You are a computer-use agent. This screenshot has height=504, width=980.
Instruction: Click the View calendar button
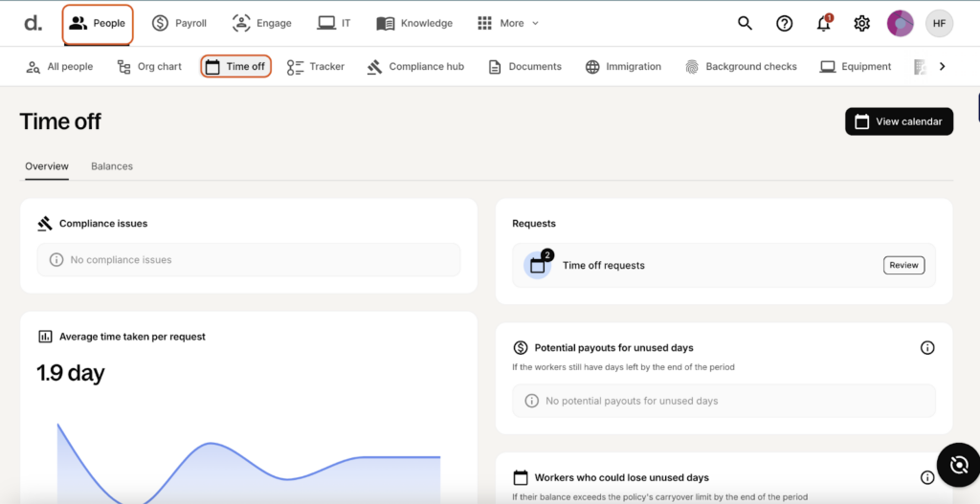pyautogui.click(x=899, y=121)
